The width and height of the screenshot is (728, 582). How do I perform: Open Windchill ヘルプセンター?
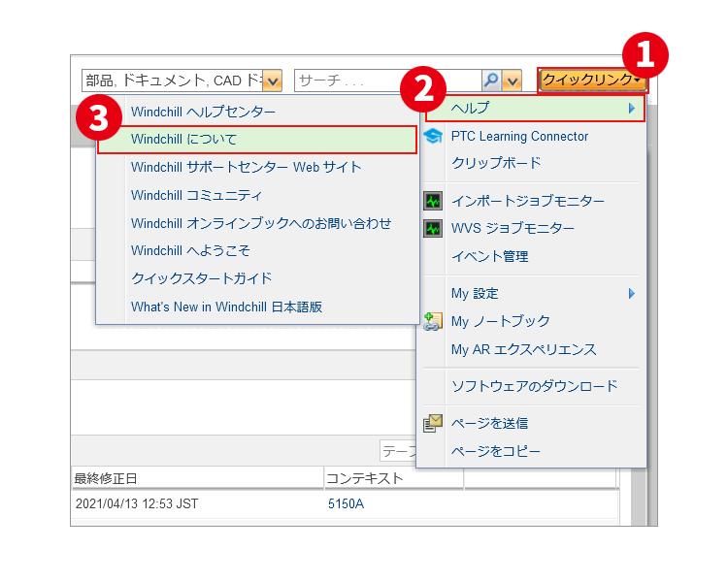coord(204,112)
